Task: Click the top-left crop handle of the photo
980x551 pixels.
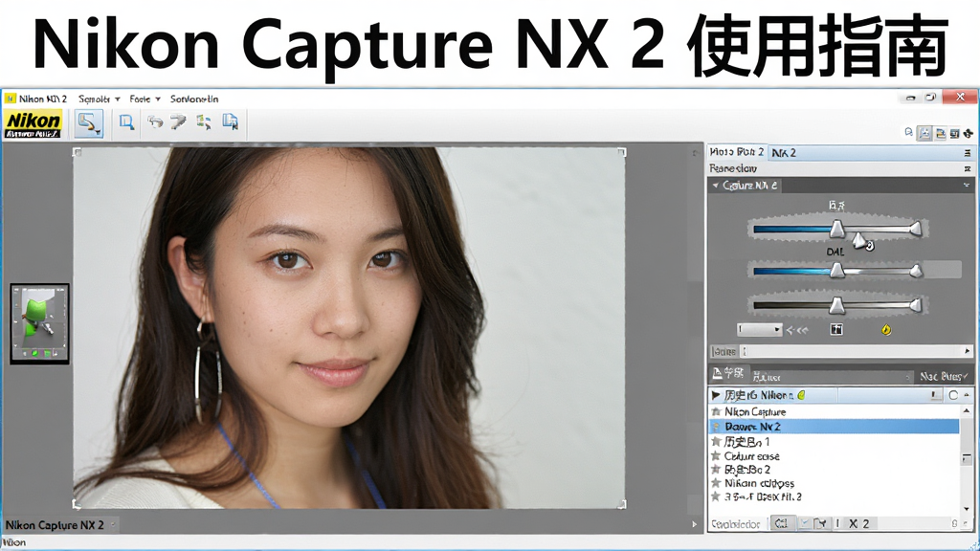Action: (x=77, y=152)
